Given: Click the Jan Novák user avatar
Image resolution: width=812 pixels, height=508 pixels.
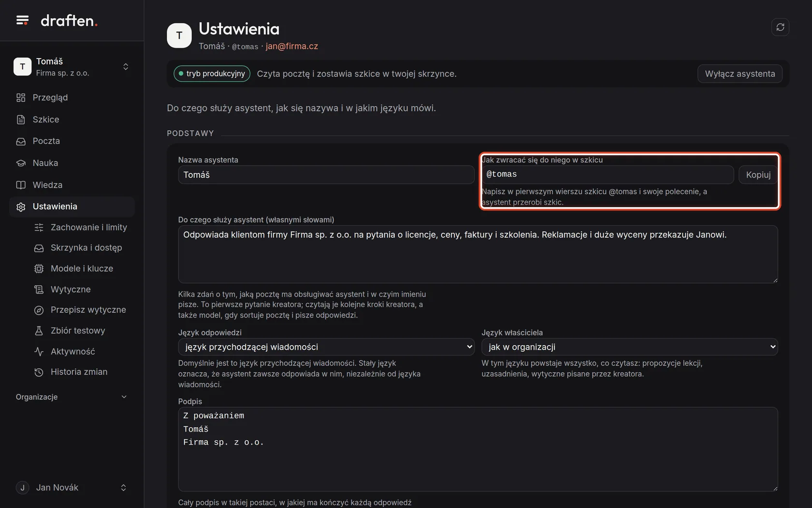Looking at the screenshot, I should pos(22,488).
